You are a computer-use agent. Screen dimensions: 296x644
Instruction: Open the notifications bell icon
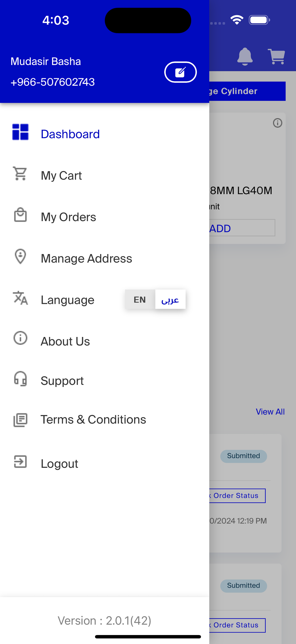coord(245,57)
